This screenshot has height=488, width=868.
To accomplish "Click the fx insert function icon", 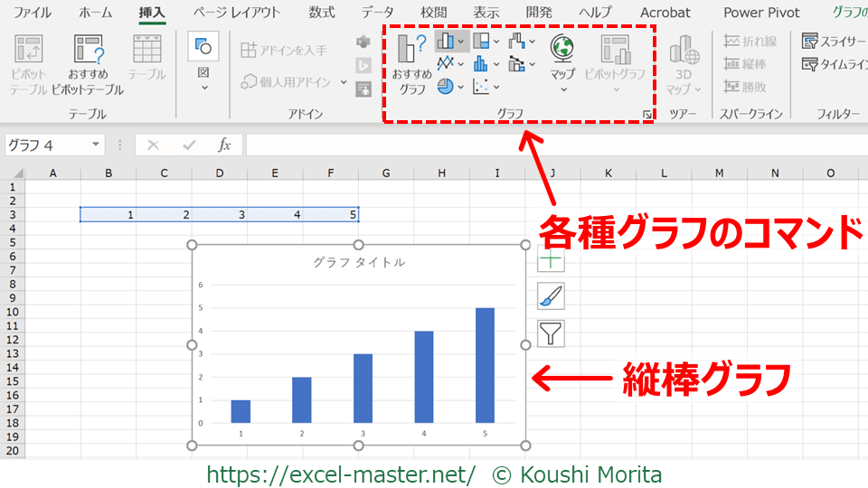I will [224, 145].
